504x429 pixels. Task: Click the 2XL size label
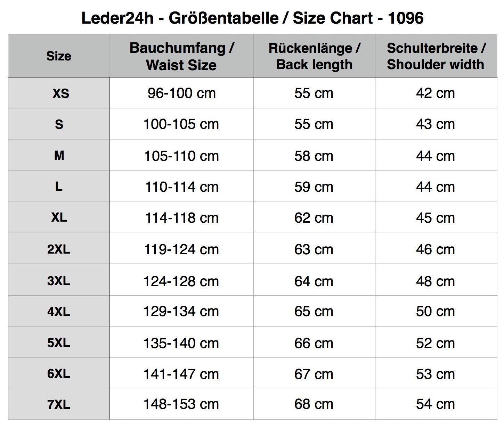59,249
